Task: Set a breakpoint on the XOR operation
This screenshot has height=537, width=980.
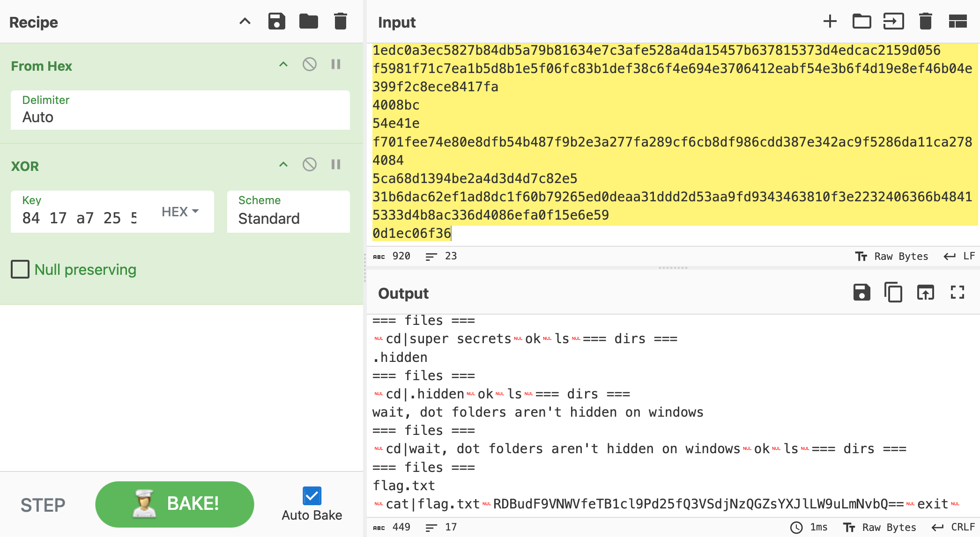Action: 335,165
